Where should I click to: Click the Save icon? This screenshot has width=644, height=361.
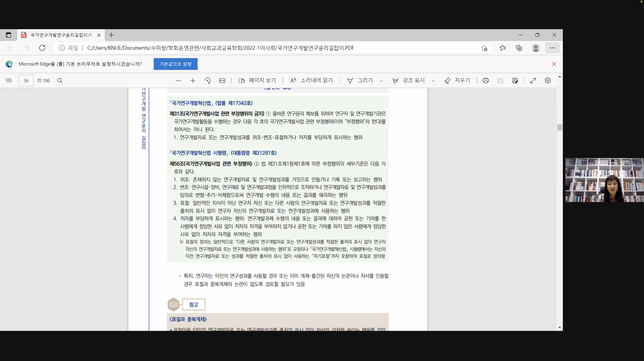click(501, 80)
